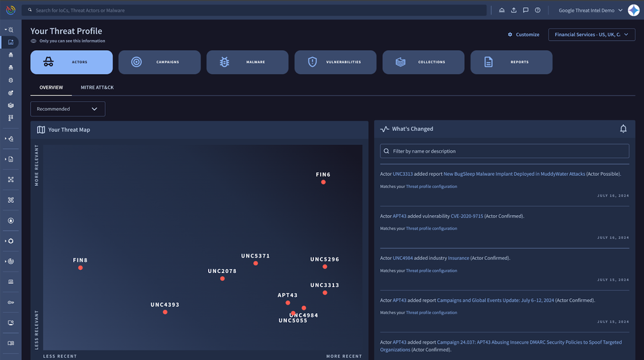Open the CVE-2020-9715 vulnerability link
The height and width of the screenshot is (360, 644).
pos(467,216)
